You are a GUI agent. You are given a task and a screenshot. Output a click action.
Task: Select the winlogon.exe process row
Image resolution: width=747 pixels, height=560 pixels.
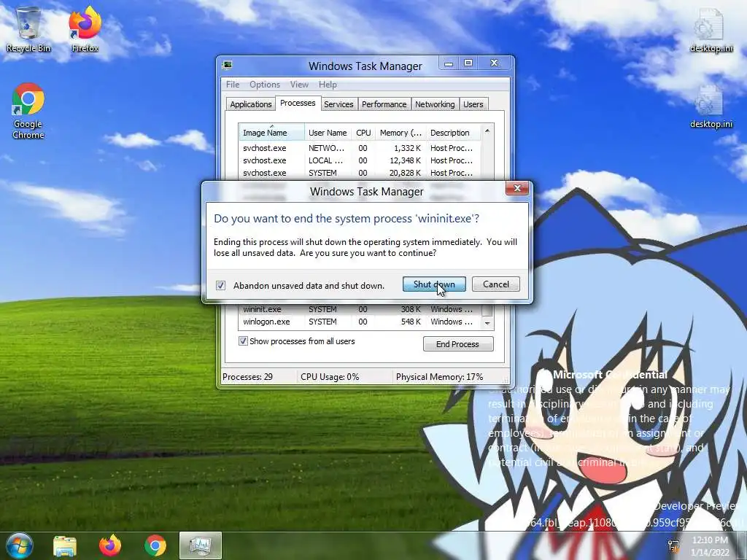(359, 322)
